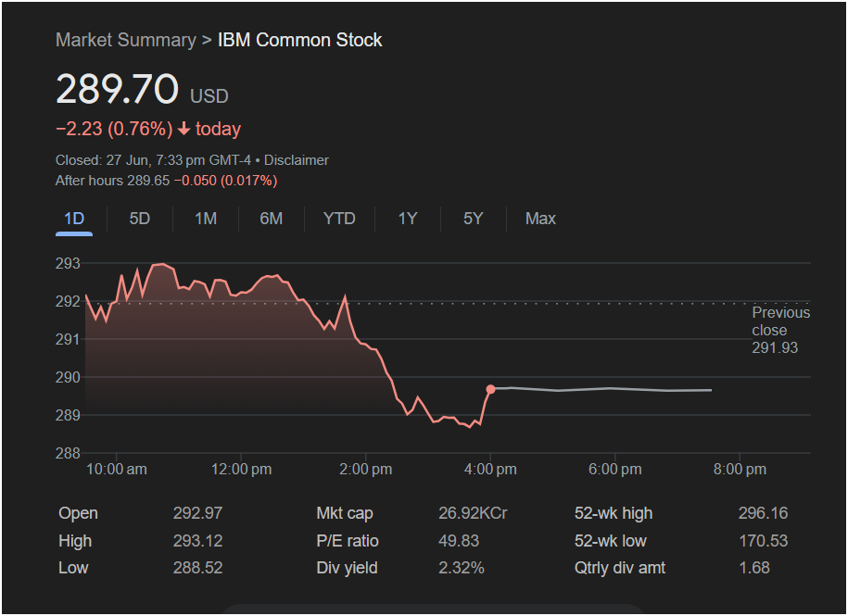The image size is (848, 616).
Task: Click the IBM Common Stock title
Action: (299, 40)
